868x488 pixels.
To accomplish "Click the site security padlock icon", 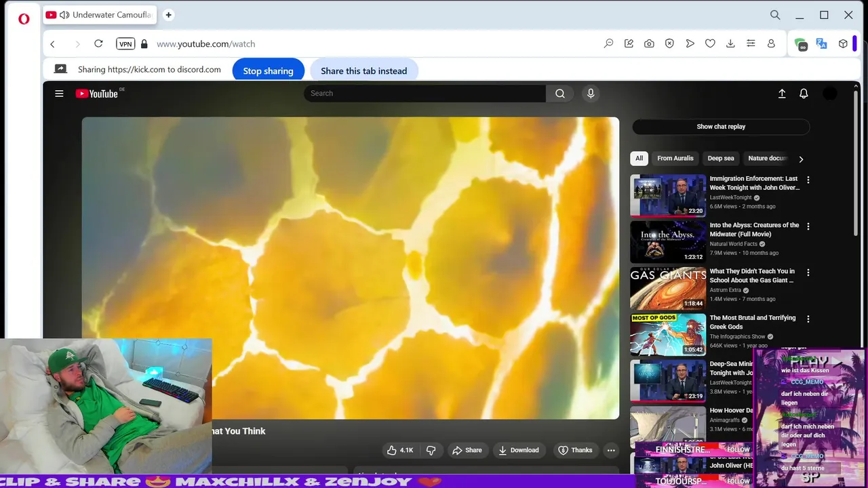I will click(x=144, y=44).
